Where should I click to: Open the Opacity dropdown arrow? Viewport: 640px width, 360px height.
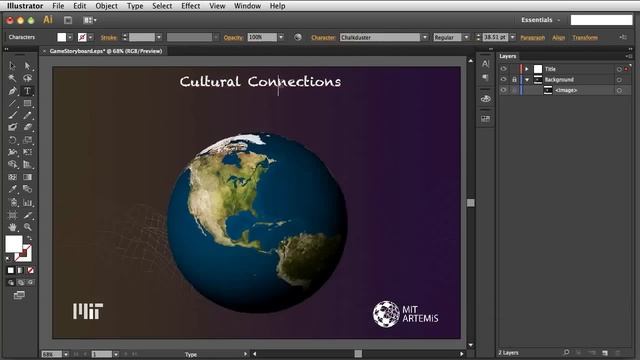(281, 37)
